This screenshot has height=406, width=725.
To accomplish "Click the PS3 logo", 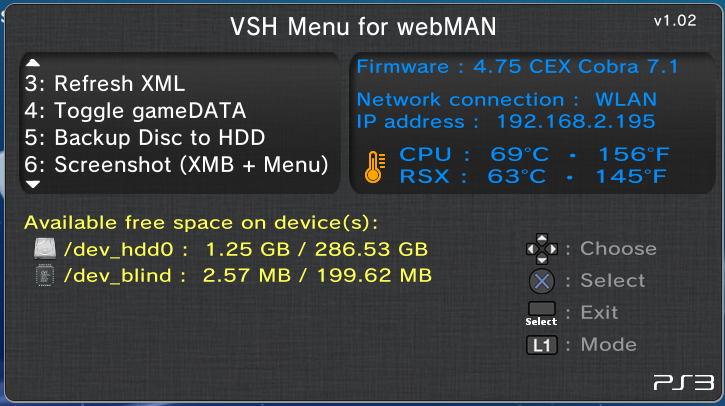I will coord(684,382).
